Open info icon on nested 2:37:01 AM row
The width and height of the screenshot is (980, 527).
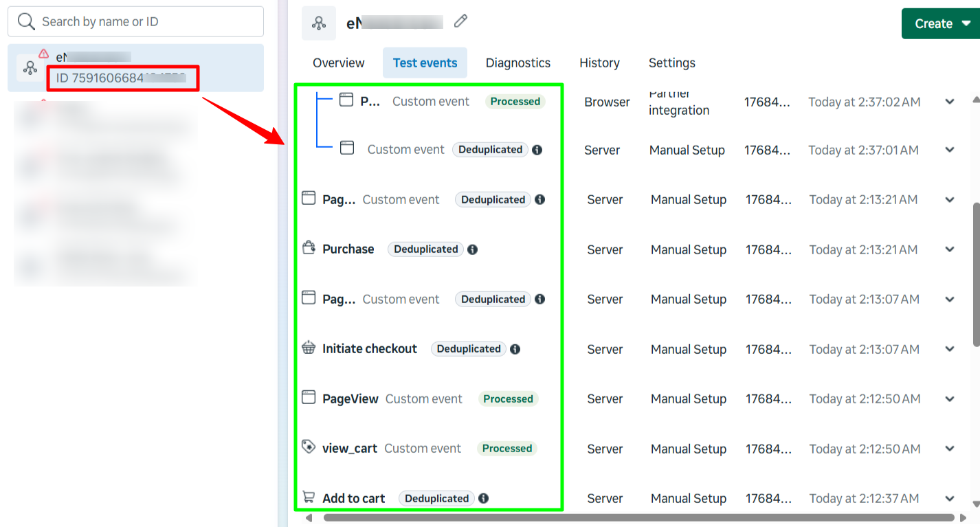tap(537, 150)
